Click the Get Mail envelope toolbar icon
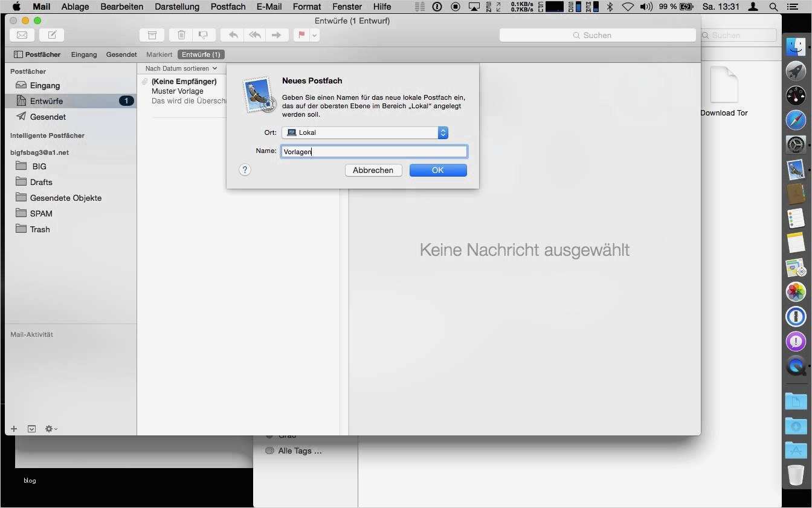The height and width of the screenshot is (508, 812). [22, 35]
